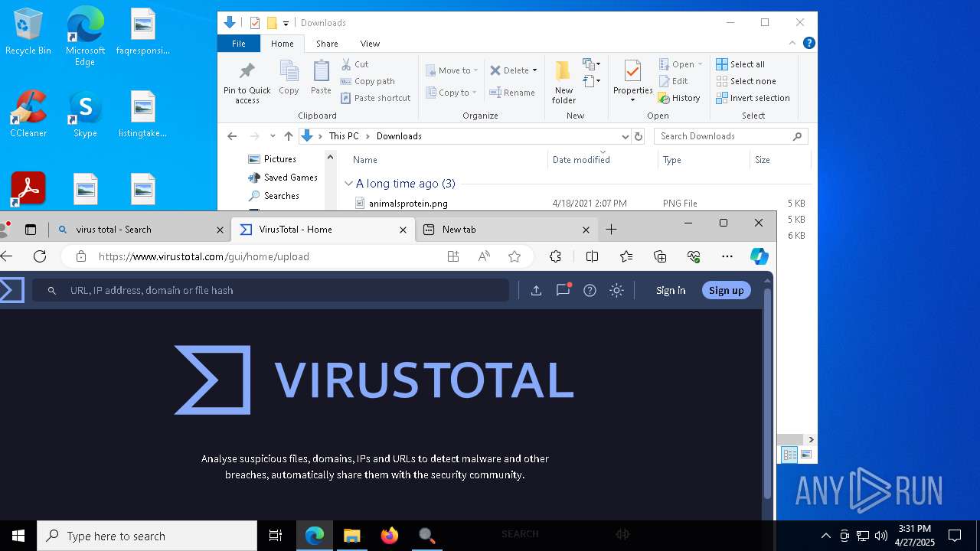Switch to virus total - Search tab
980x551 pixels.
tap(139, 230)
